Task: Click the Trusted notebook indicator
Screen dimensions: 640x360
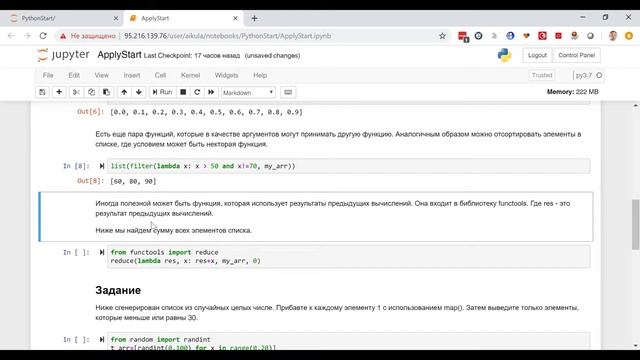Action: [542, 75]
